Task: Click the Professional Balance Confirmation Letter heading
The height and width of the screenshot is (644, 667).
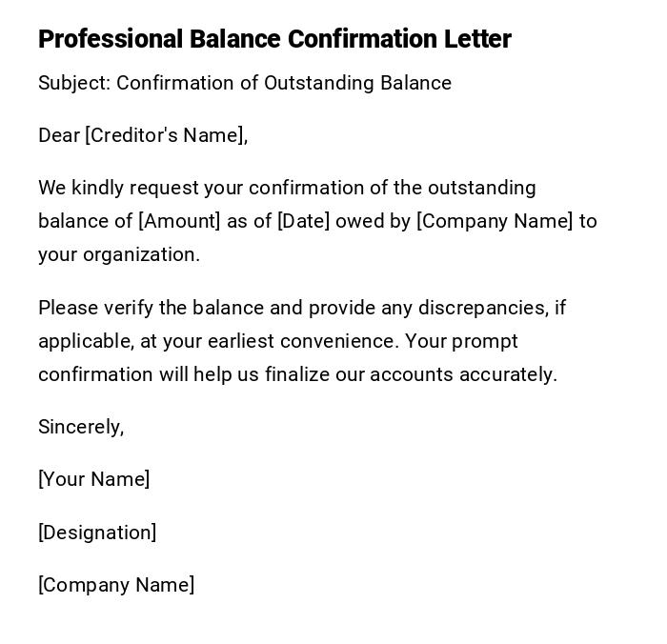Action: 274,39
